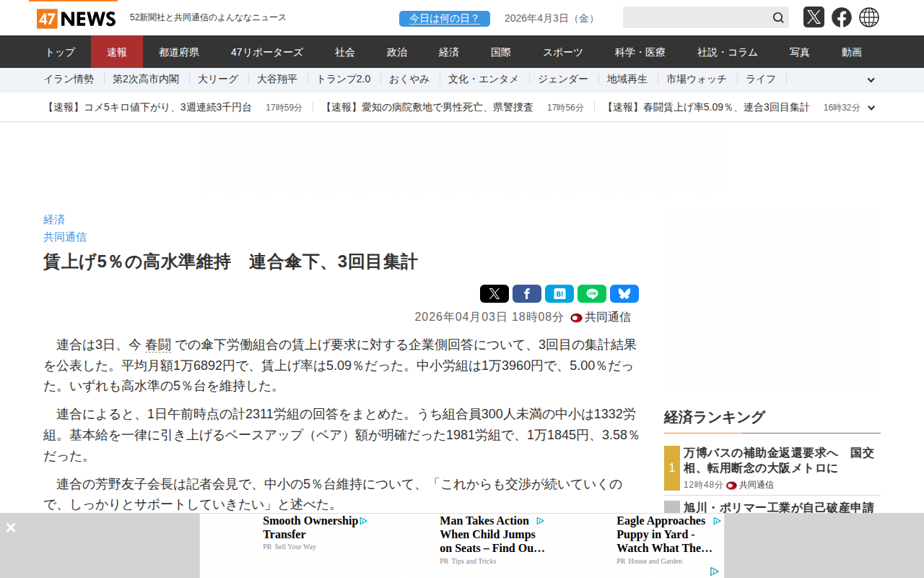Share article on LINE

click(x=592, y=294)
